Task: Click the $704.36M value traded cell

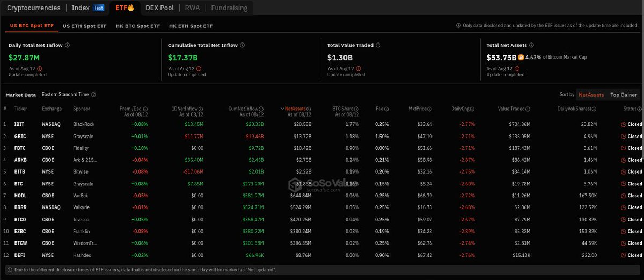Action: click(x=518, y=124)
